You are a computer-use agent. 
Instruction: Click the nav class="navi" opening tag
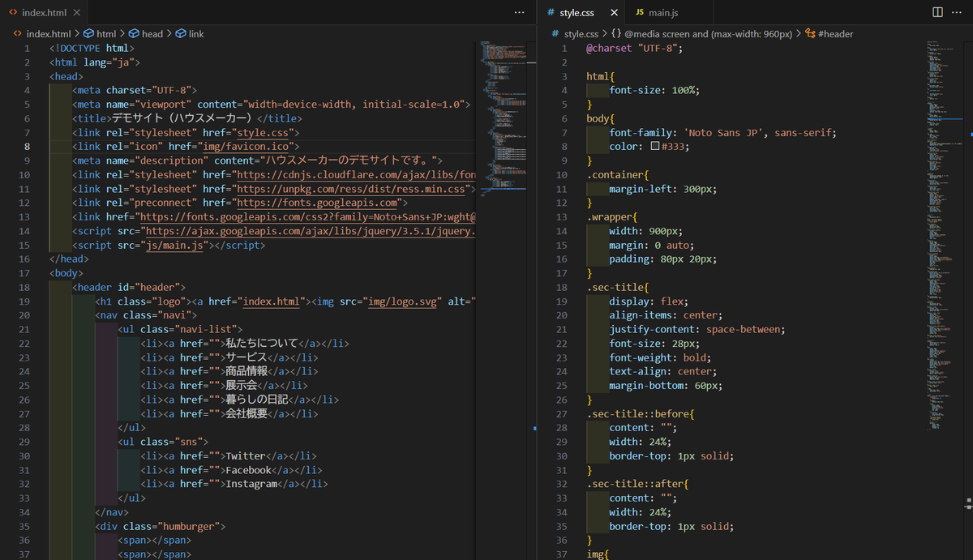pyautogui.click(x=146, y=315)
